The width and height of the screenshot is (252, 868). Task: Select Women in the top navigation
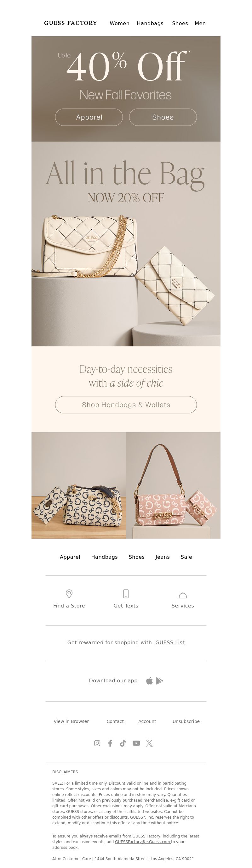119,23
